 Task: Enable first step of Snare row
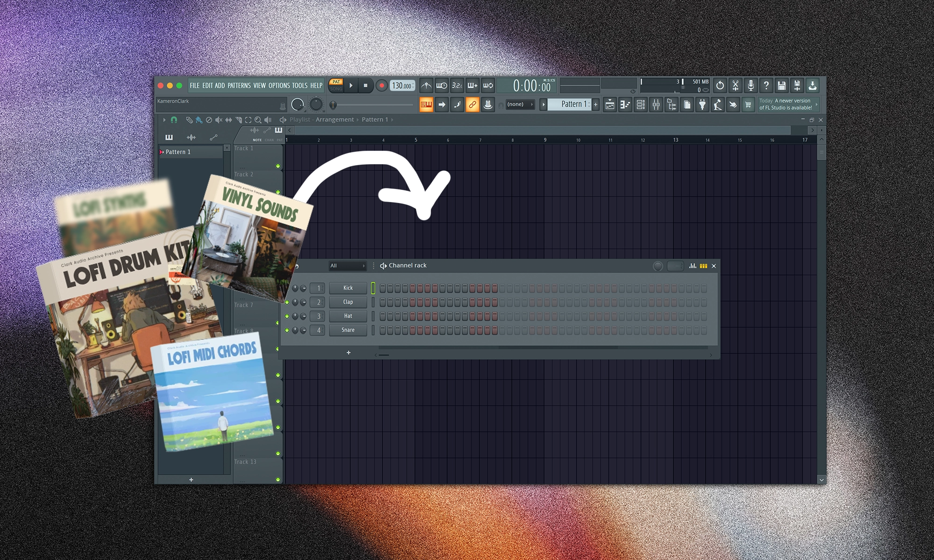point(382,330)
